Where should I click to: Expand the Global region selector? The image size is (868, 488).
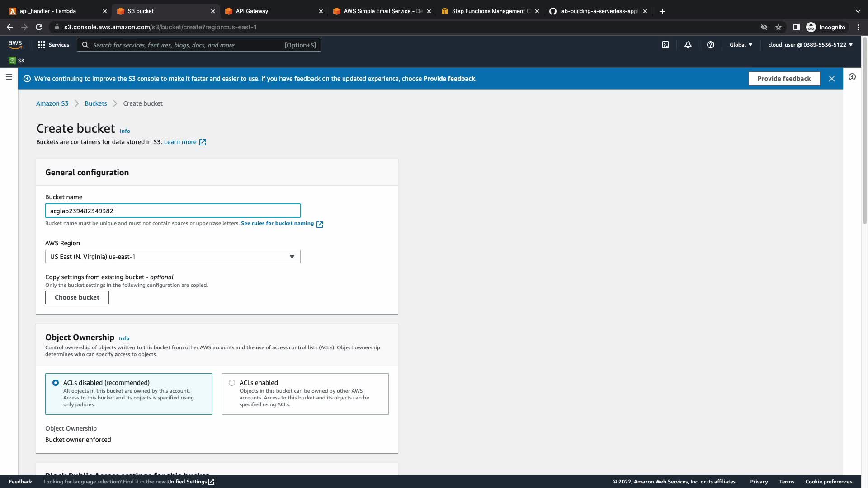point(741,45)
